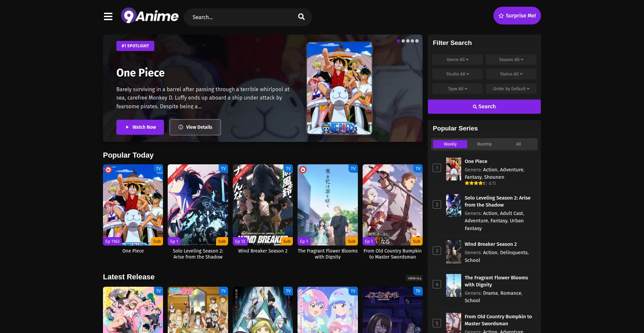Click the fifth Latest Release poster
This screenshot has width=644, height=333.
click(x=392, y=310)
